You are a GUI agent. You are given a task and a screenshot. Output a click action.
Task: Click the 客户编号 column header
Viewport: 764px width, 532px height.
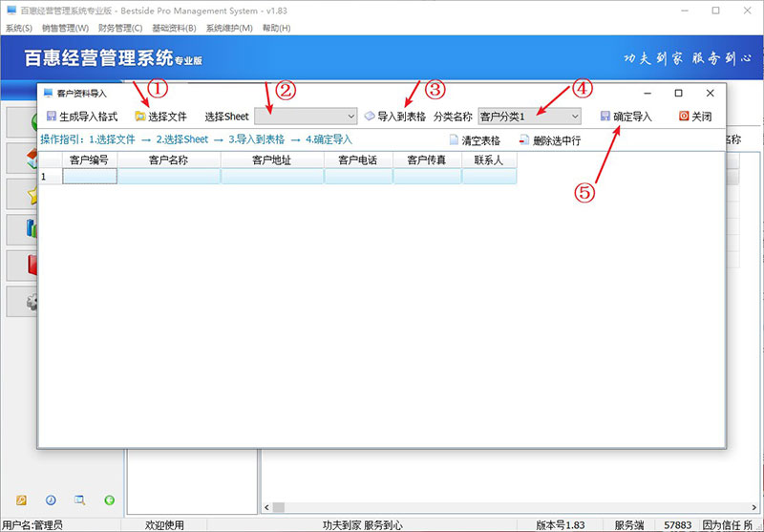coord(90,160)
